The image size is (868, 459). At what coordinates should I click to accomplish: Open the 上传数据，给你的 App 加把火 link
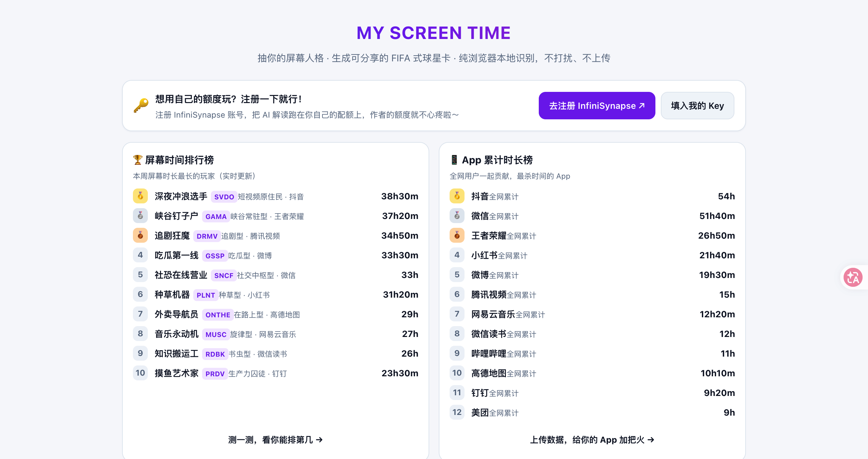(x=592, y=440)
